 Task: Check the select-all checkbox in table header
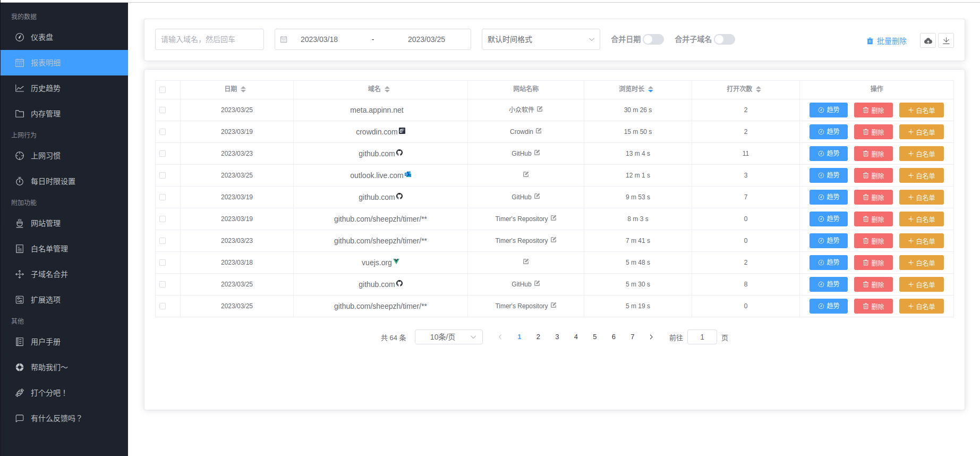163,90
